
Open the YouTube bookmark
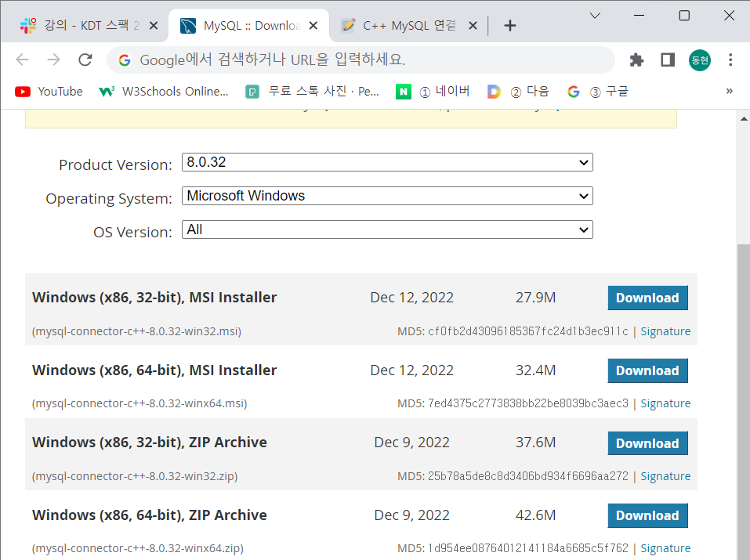49,92
